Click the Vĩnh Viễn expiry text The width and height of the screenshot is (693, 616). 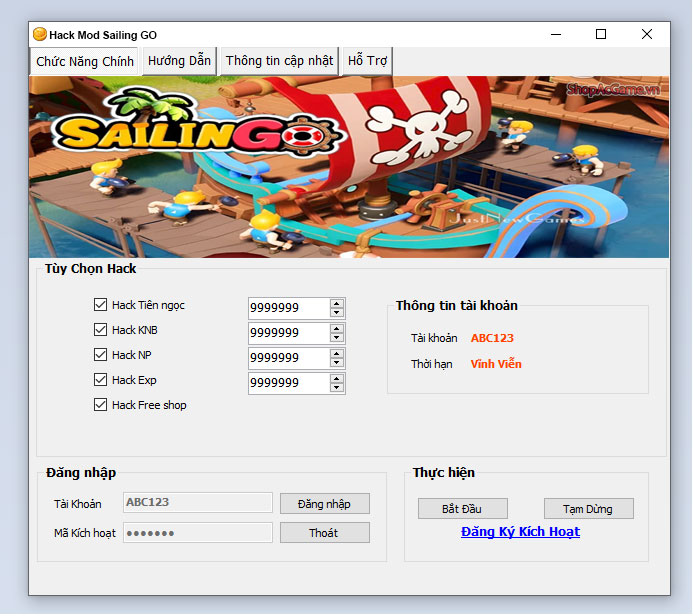click(x=496, y=364)
